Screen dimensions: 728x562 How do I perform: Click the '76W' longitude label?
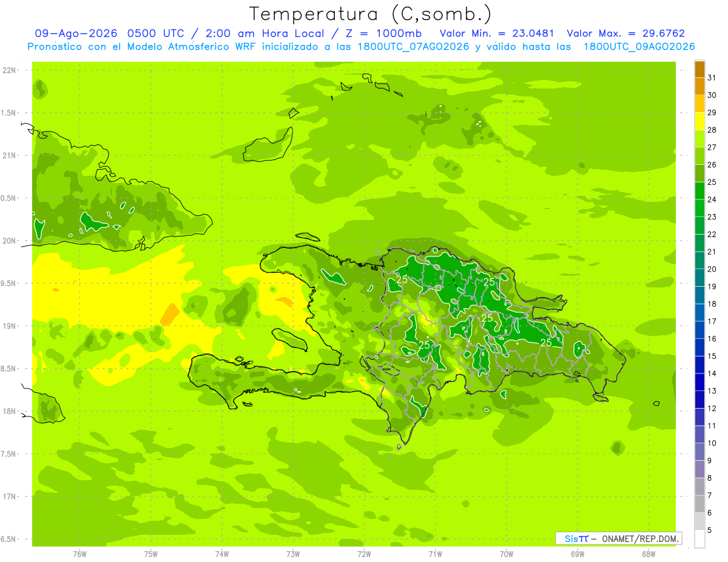[x=79, y=554]
